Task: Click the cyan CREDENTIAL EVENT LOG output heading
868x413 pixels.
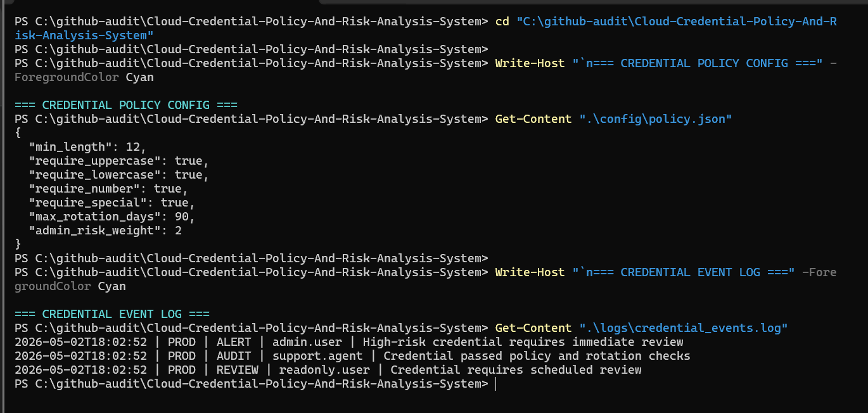Action: (112, 314)
